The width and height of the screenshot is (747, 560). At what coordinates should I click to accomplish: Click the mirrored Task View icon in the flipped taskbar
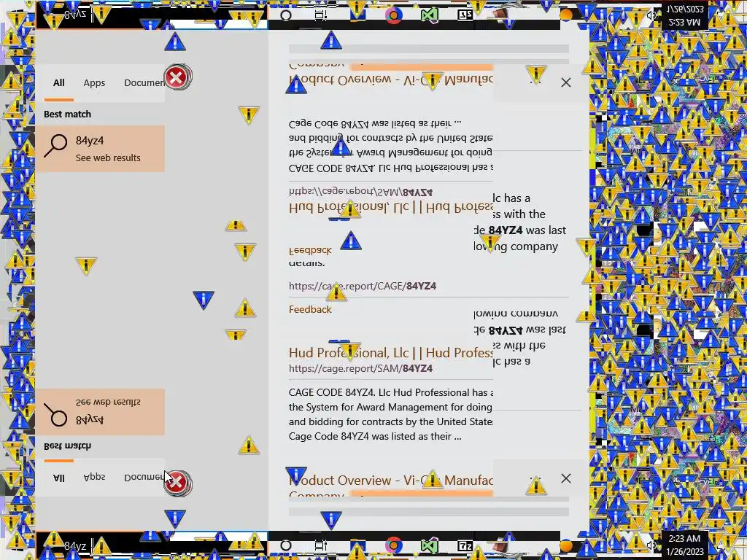(321, 15)
